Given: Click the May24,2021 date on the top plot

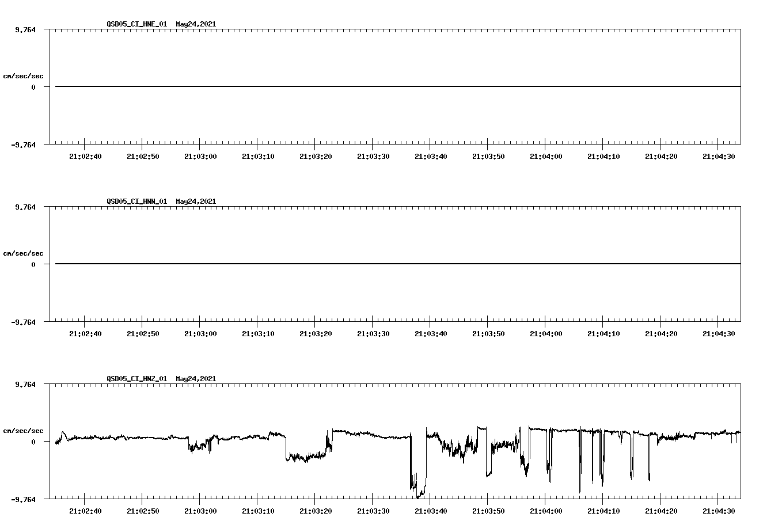Looking at the screenshot, I should click(195, 24).
